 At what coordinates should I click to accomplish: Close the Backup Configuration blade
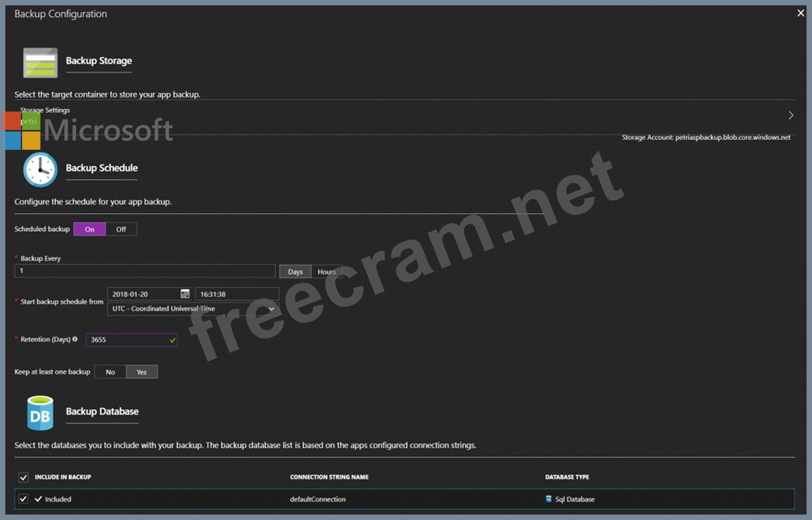[801, 13]
